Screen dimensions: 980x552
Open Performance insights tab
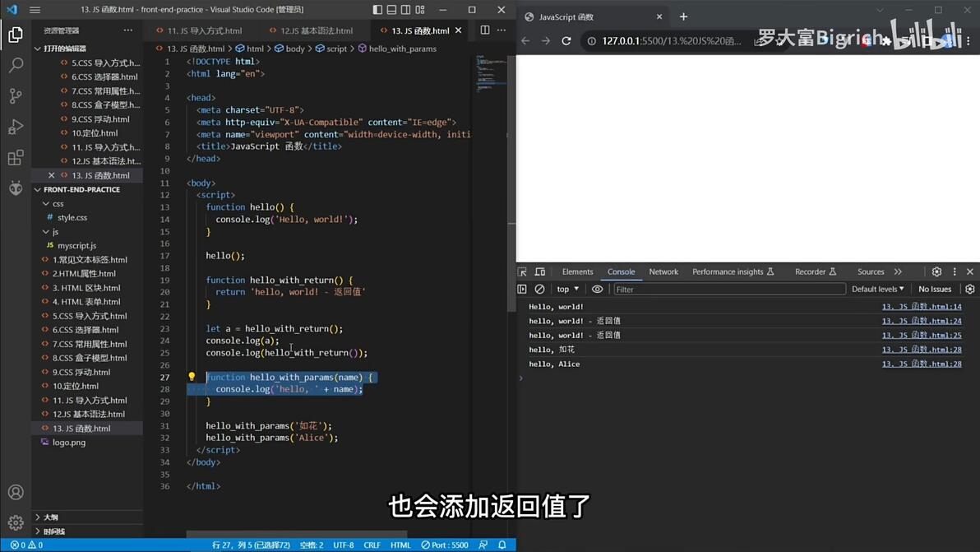point(733,272)
